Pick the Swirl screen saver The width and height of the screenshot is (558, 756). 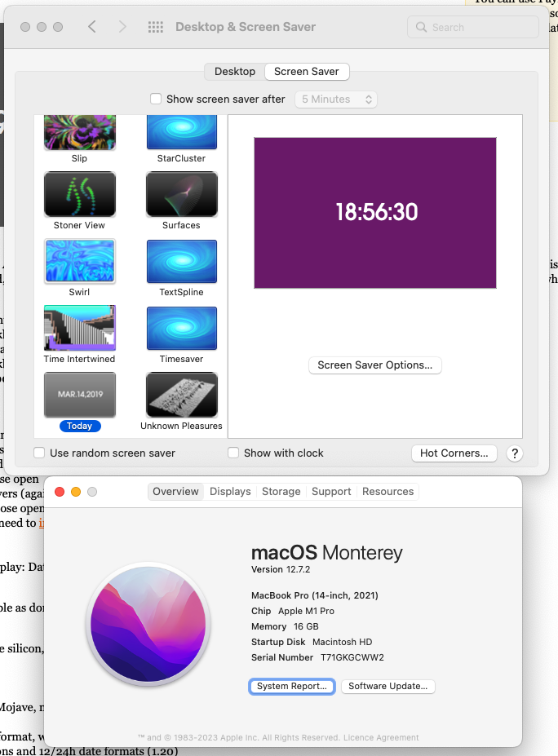point(80,261)
